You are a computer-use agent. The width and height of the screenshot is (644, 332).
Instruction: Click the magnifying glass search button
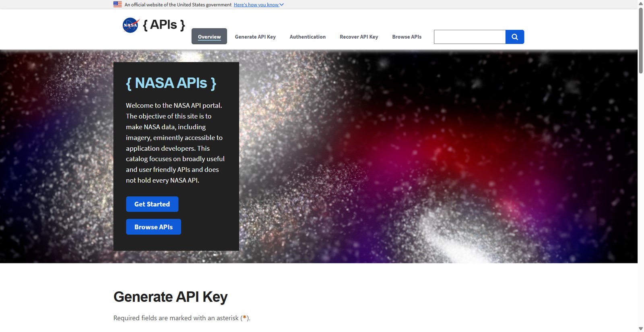coord(515,37)
